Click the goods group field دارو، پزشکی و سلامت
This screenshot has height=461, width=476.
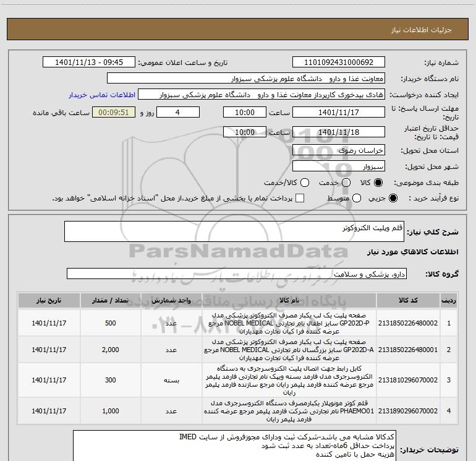pyautogui.click(x=237, y=274)
